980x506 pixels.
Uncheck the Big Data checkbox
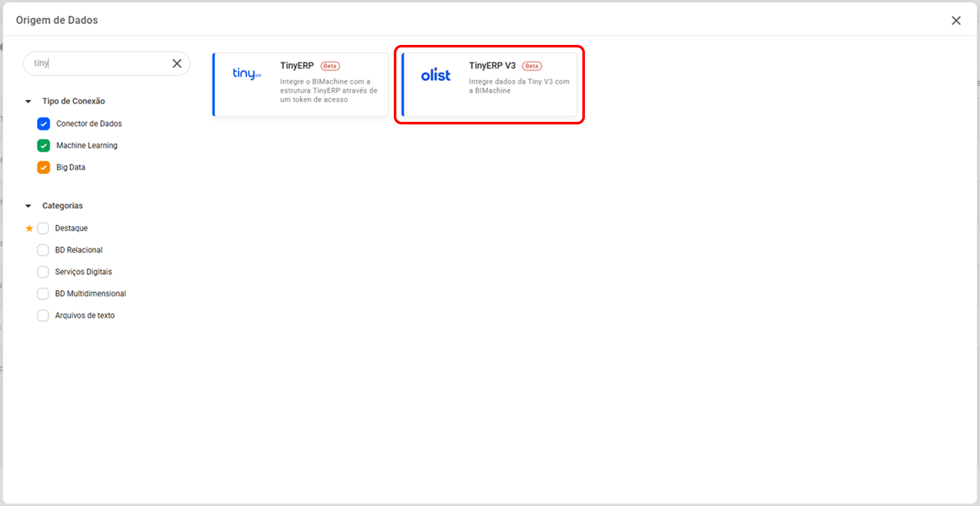pyautogui.click(x=44, y=167)
